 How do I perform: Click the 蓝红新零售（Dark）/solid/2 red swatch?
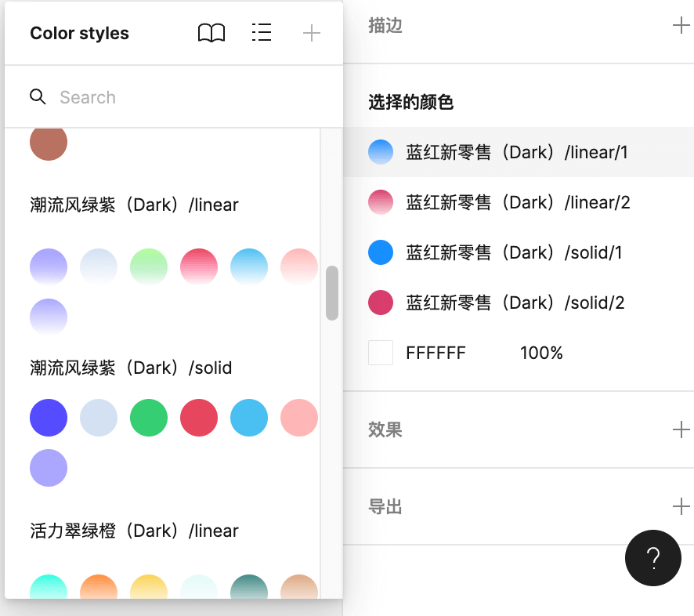(x=381, y=303)
